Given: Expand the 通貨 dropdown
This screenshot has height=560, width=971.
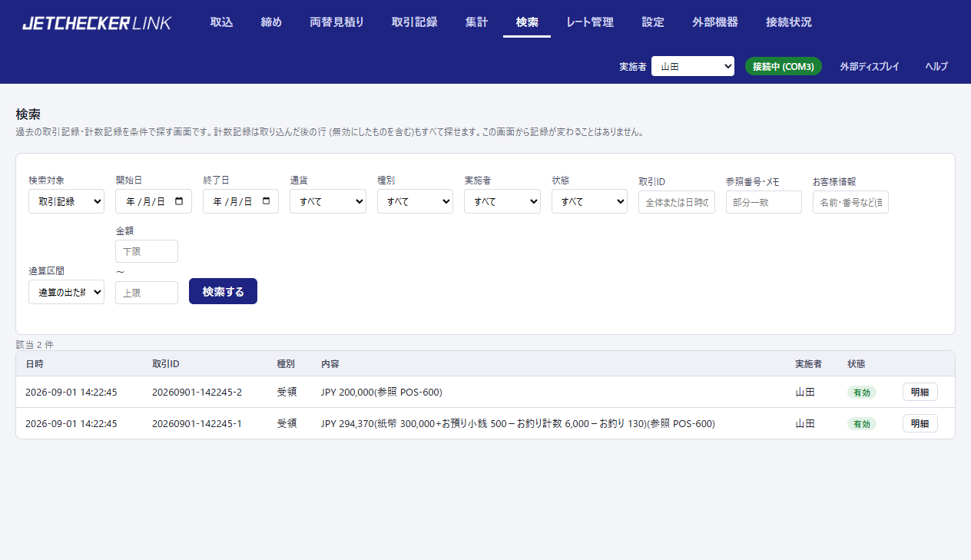Looking at the screenshot, I should pyautogui.click(x=328, y=201).
